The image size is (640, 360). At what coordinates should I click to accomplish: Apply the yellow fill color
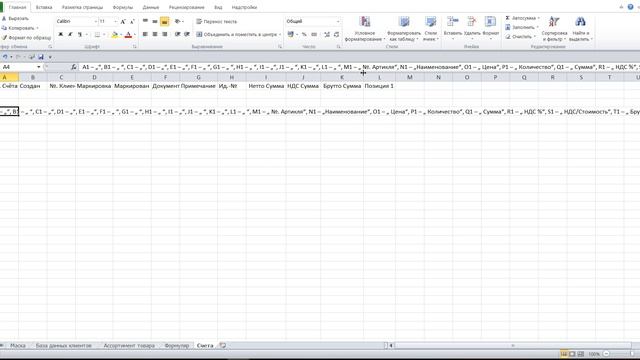pos(115,35)
